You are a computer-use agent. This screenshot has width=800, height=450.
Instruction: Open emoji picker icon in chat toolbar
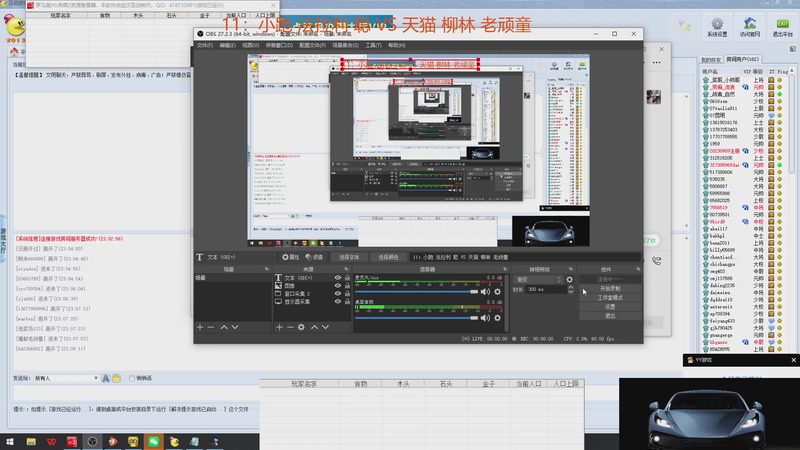coord(116,378)
